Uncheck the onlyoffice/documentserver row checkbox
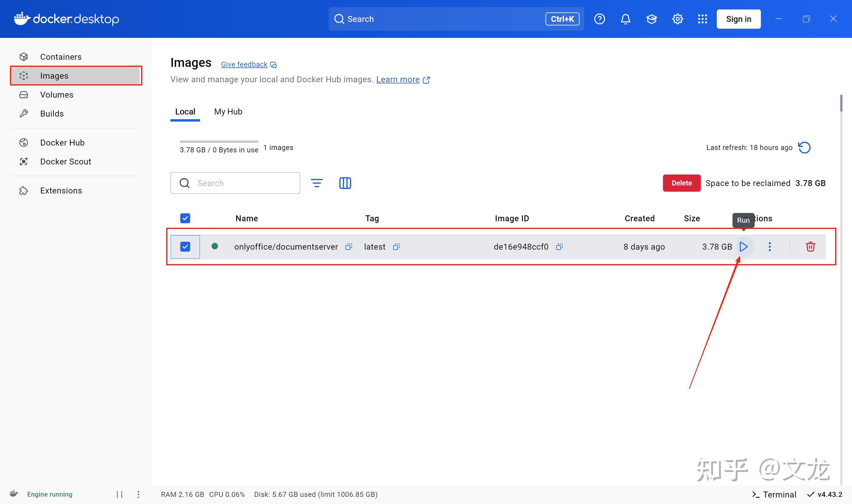This screenshot has height=504, width=852. (185, 247)
